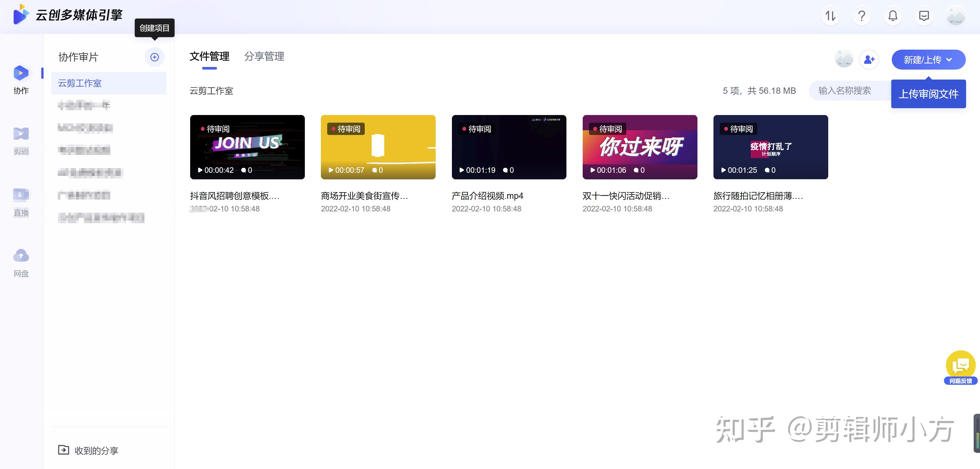The height and width of the screenshot is (469, 980).
Task: Open the message inbox icon in header
Action: click(x=924, y=16)
